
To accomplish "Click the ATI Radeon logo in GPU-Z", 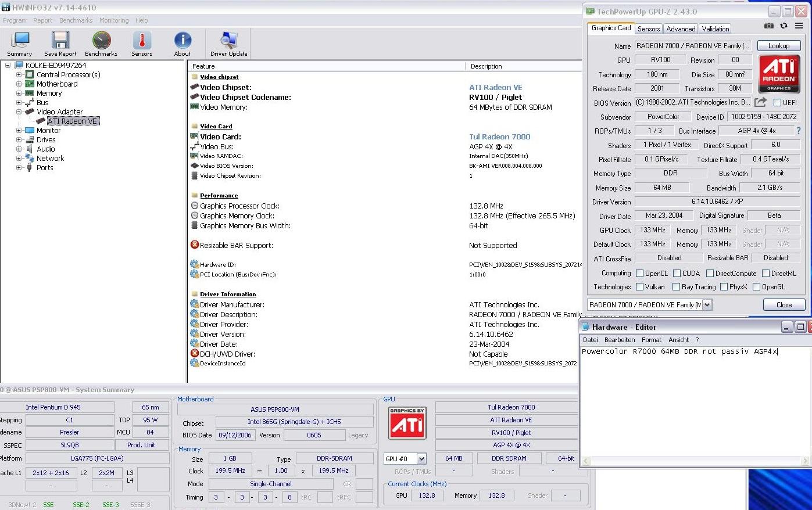I will 779,74.
